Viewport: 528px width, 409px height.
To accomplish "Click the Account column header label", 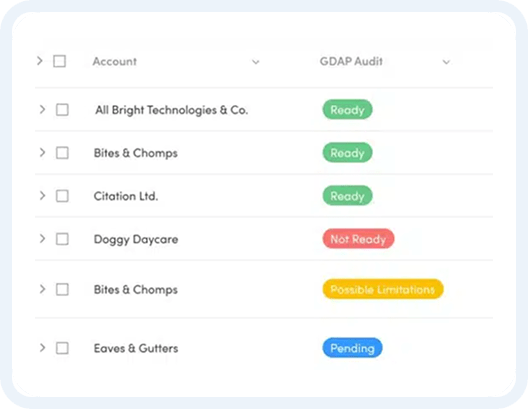I will 114,61.
